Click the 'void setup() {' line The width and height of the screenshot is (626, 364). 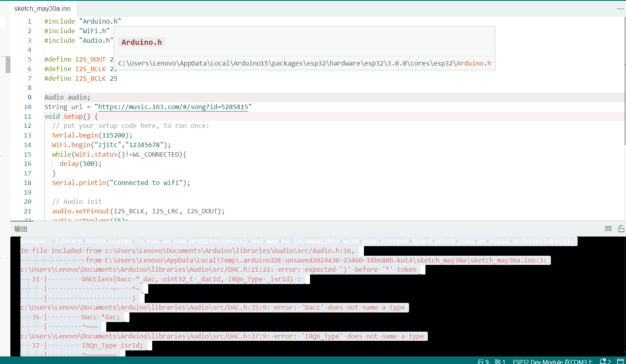71,116
